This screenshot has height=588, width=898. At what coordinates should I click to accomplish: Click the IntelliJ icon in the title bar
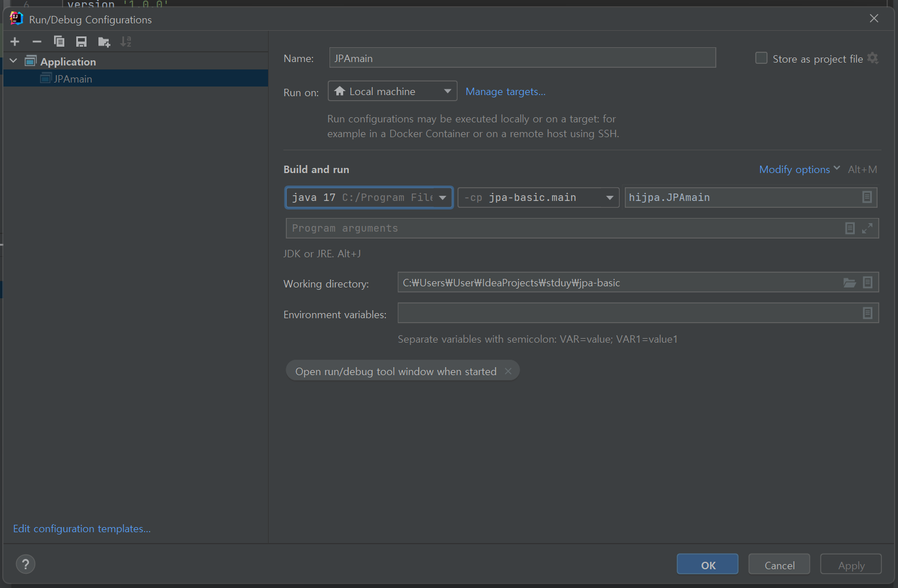17,19
